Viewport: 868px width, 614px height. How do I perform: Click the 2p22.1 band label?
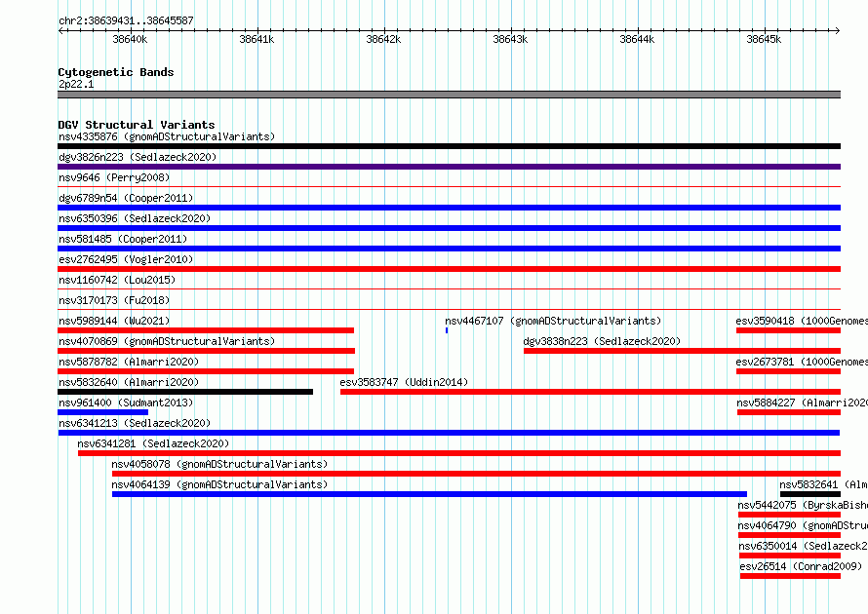76,84
